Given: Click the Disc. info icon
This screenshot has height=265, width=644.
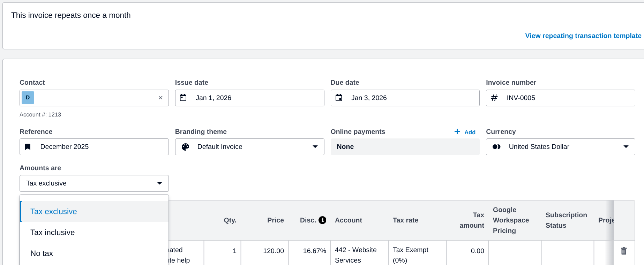Looking at the screenshot, I should [322, 220].
